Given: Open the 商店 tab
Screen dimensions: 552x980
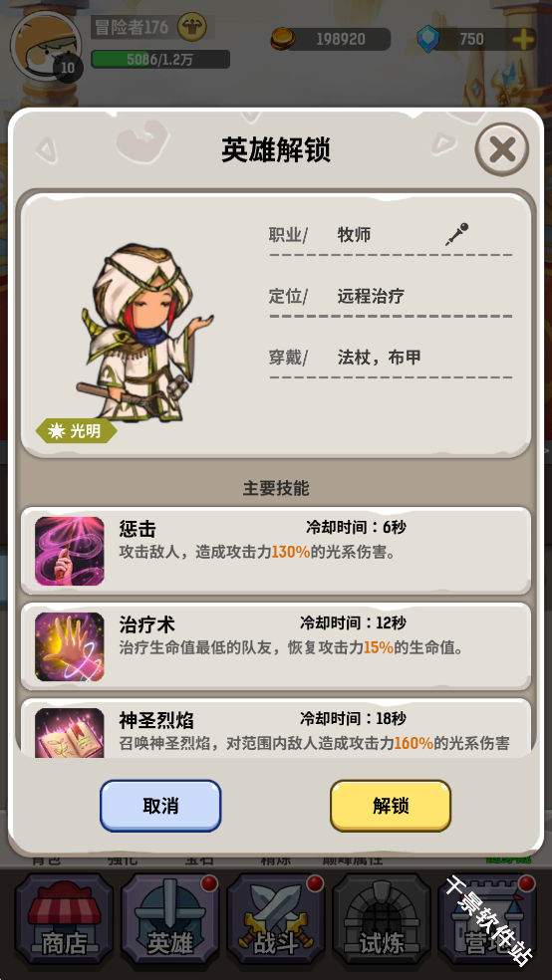Looking at the screenshot, I should click(65, 918).
